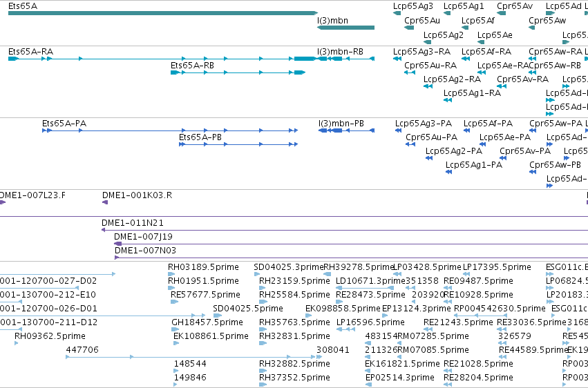
Task: Select the Lcp65Ag1-RA transcript label
Action: coord(472,93)
